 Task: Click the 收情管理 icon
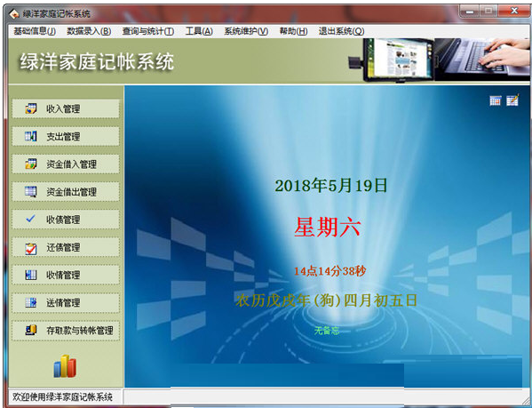pos(31,275)
